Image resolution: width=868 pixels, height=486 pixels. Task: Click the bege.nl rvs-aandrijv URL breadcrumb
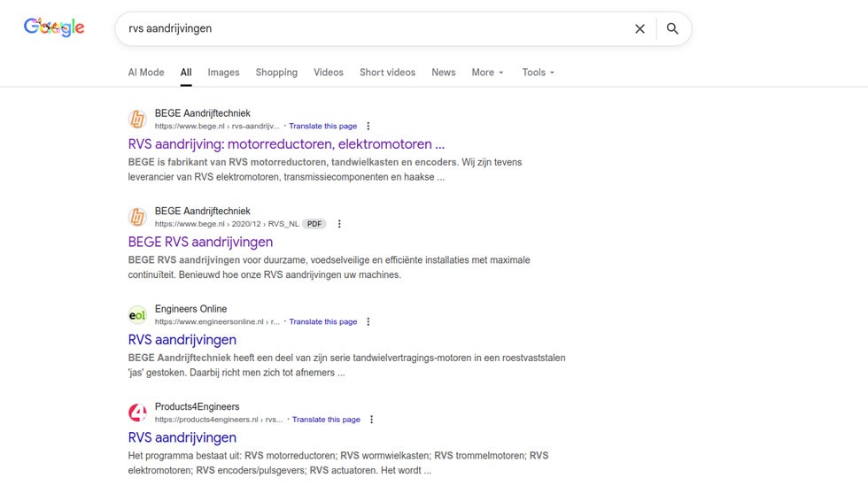pos(217,127)
